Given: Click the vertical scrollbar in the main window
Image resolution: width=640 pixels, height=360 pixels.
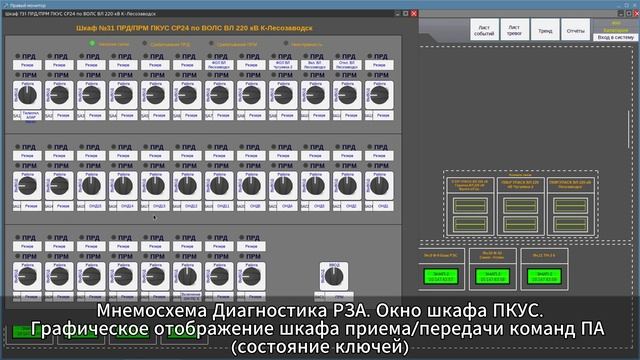Looking at the screenshot, I should pos(629,129).
